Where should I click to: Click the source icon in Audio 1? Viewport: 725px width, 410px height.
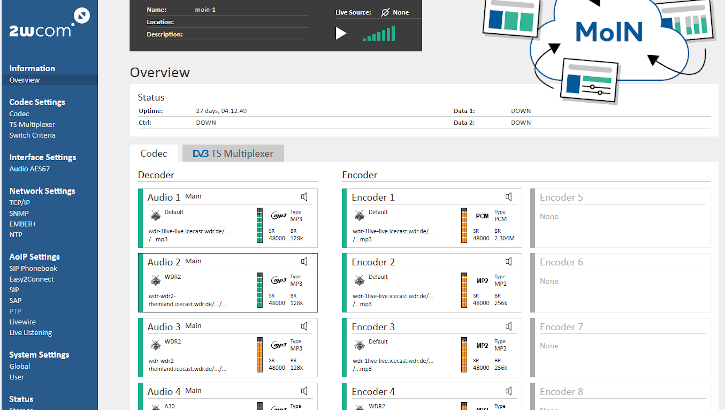pos(155,215)
